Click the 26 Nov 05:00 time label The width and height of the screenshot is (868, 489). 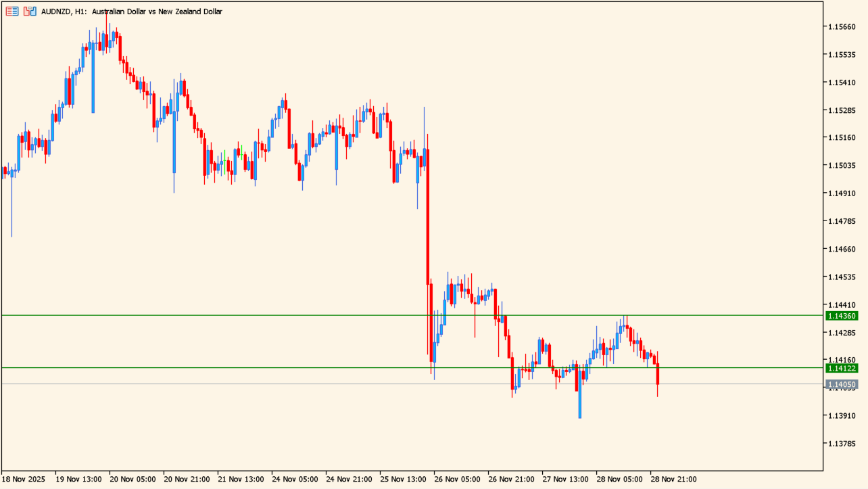point(457,479)
